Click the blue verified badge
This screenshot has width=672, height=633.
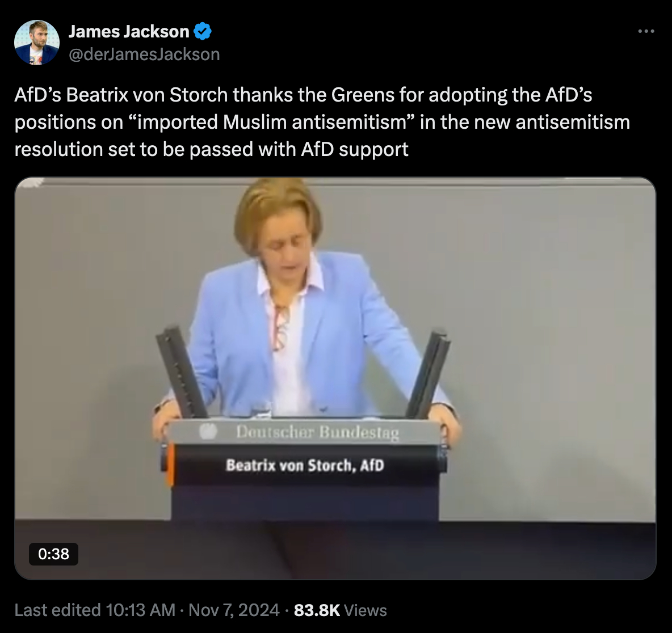[202, 32]
